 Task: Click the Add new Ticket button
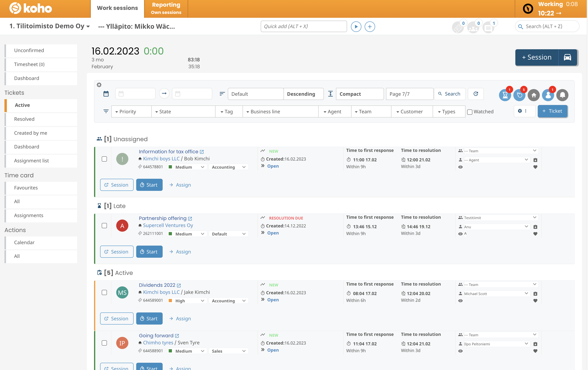552,111
